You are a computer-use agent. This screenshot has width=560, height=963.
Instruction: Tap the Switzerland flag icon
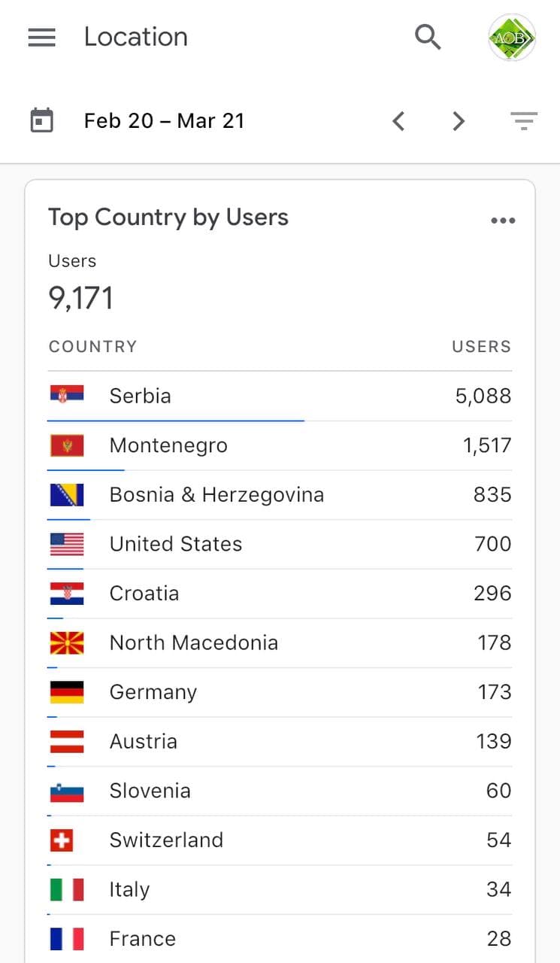coord(62,840)
